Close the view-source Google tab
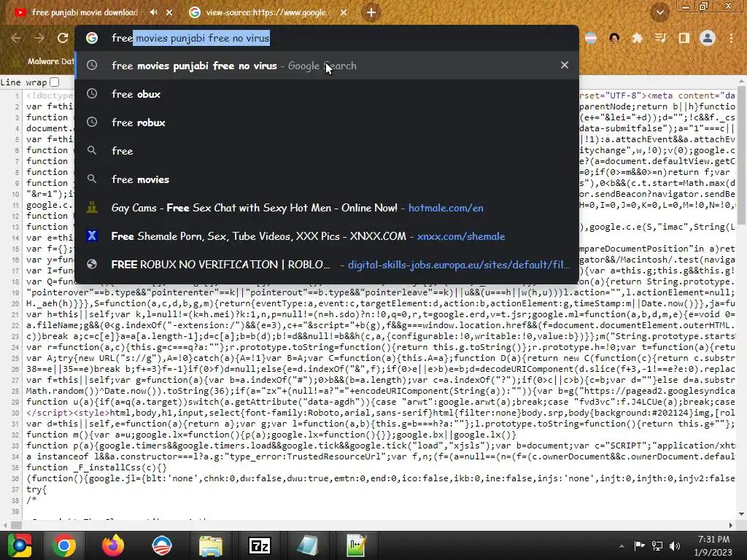The width and height of the screenshot is (747, 560). 344,12
